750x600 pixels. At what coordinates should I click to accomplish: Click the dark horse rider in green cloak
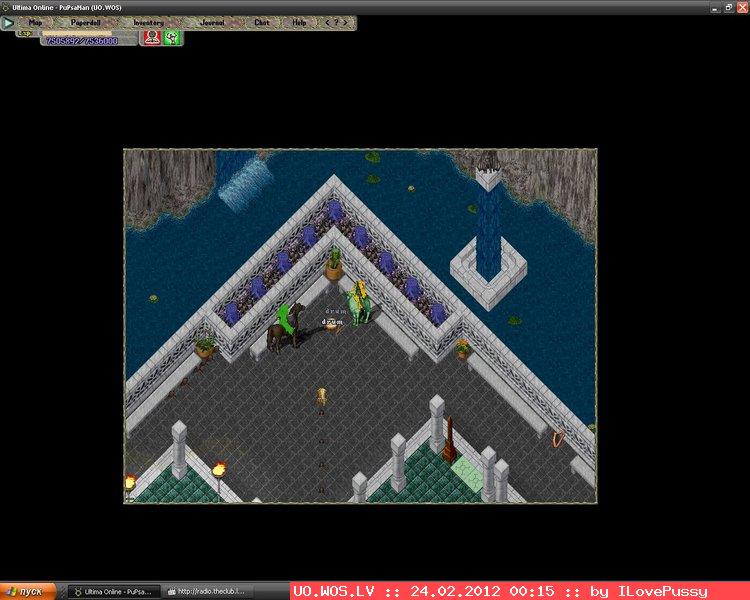[x=286, y=327]
